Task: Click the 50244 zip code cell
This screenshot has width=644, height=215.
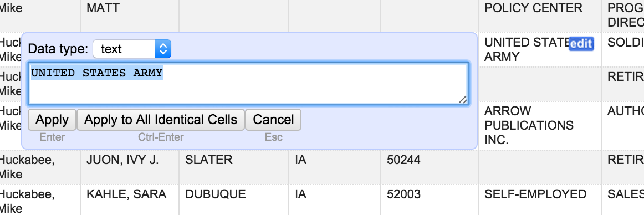Action: [429, 167]
